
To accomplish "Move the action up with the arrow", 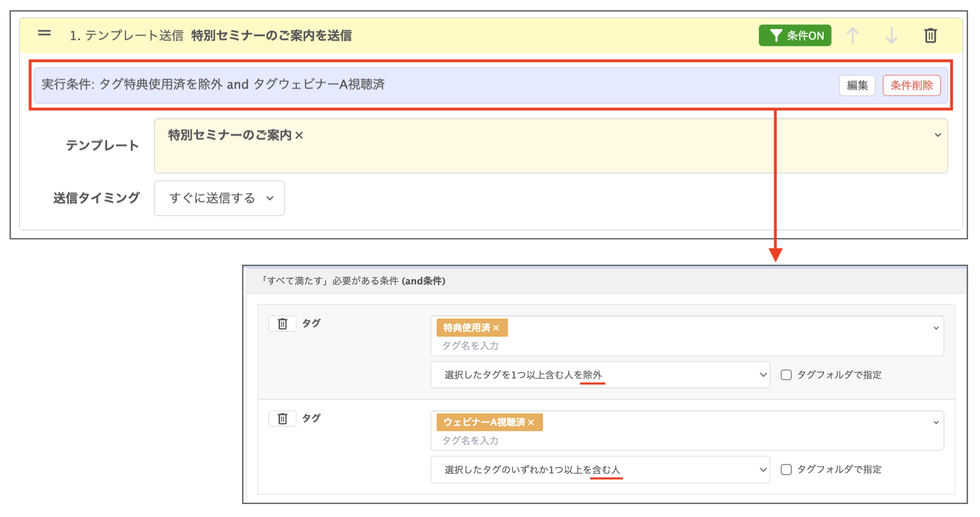I will [x=853, y=36].
